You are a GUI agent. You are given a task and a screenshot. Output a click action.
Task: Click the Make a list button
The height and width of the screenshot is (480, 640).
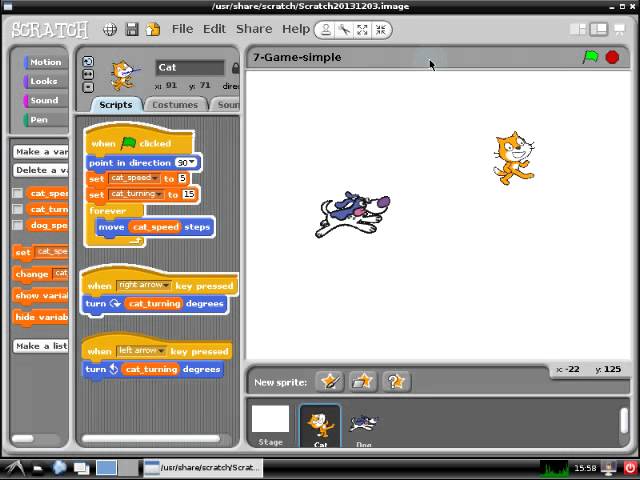[x=41, y=346]
